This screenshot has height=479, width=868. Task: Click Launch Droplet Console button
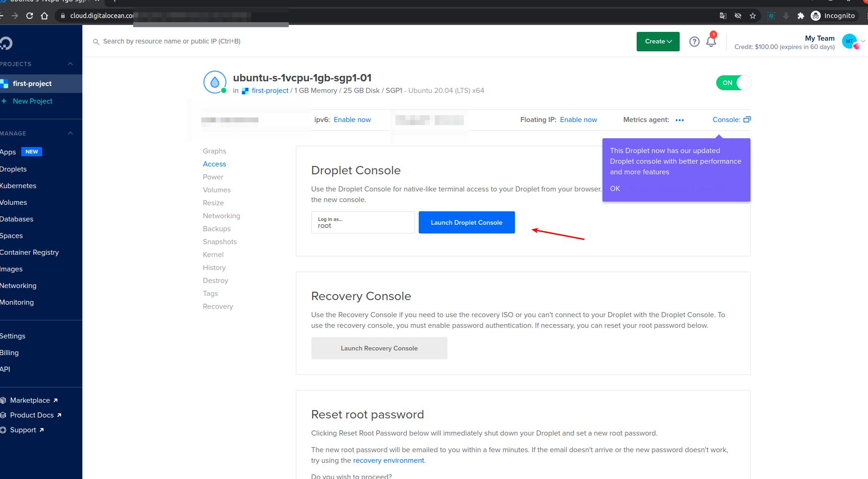[x=467, y=222]
